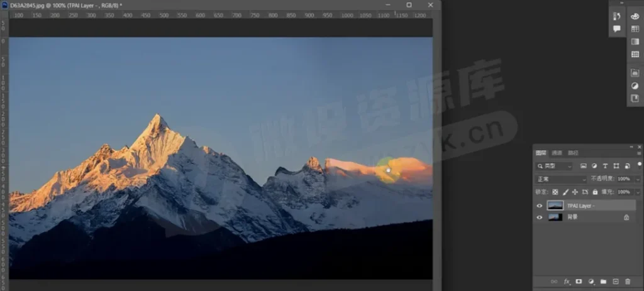
Task: Open the layer filter type dropdown
Action: coord(555,166)
